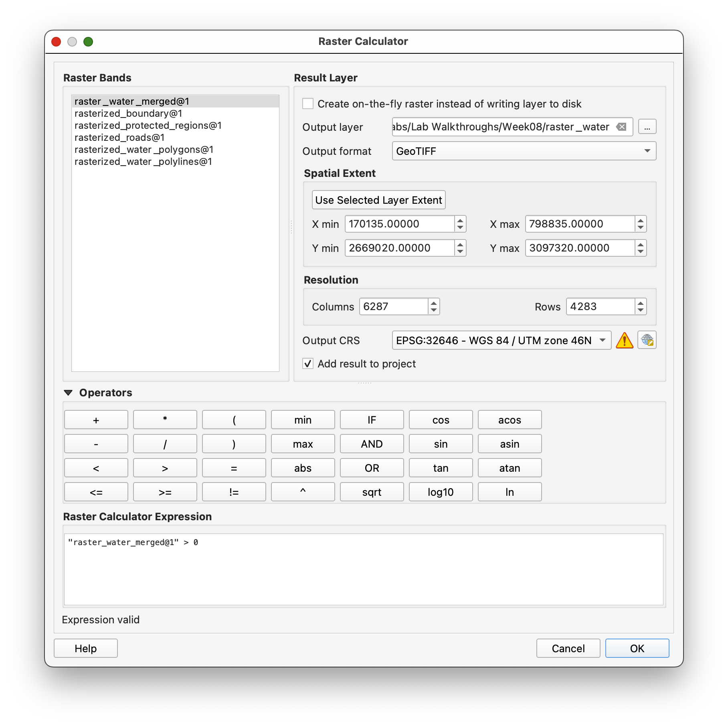Click the Cancel button
The height and width of the screenshot is (726, 728).
[568, 649]
